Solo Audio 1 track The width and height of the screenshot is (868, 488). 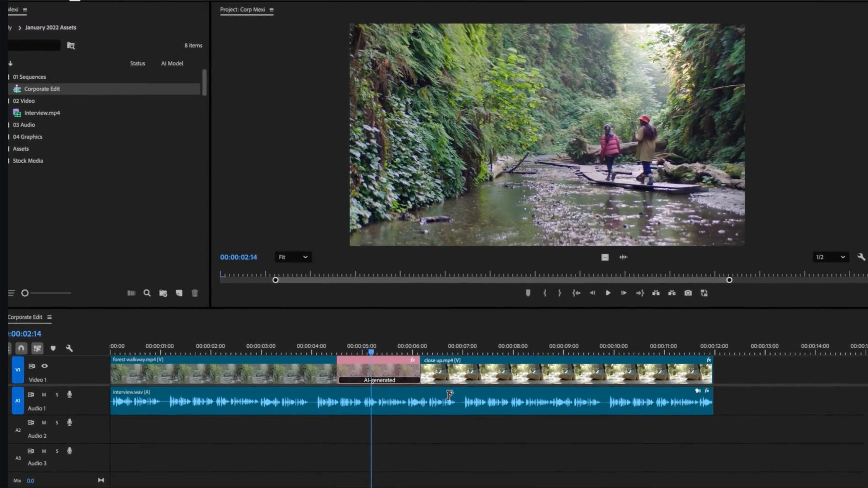57,395
